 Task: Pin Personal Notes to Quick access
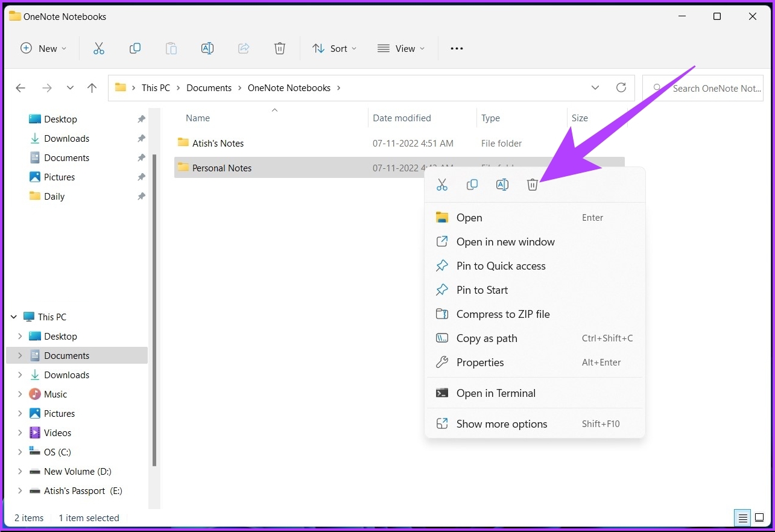point(501,265)
